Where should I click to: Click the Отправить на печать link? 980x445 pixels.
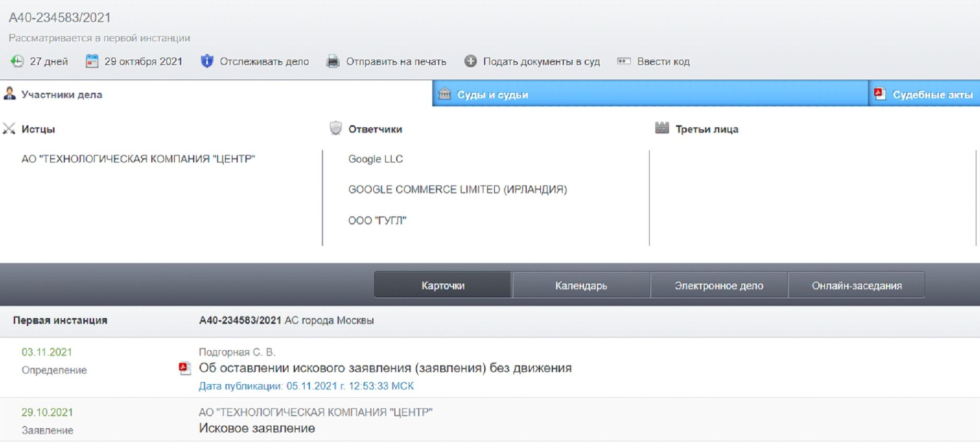[396, 62]
